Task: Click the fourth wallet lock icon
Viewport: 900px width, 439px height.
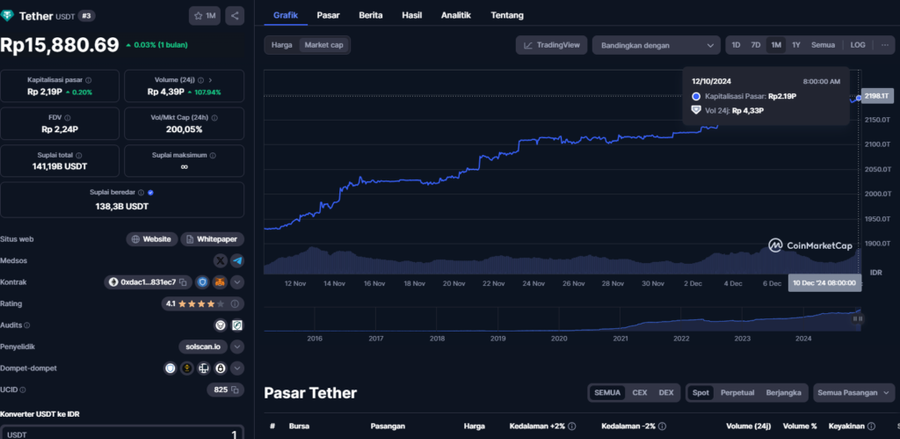Action: [x=220, y=368]
